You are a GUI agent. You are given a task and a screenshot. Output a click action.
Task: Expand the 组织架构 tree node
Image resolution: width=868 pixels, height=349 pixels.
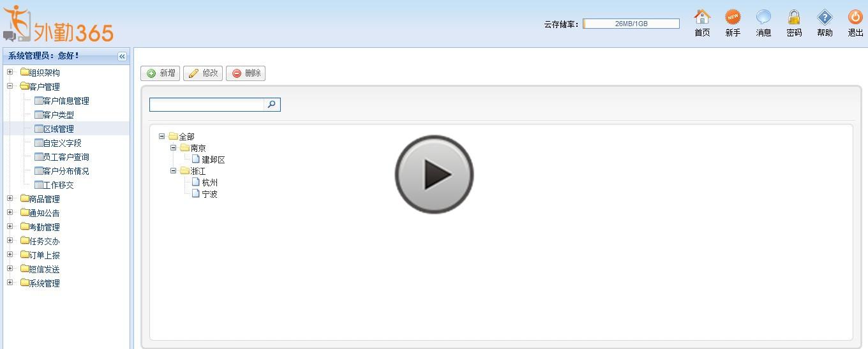coord(10,72)
